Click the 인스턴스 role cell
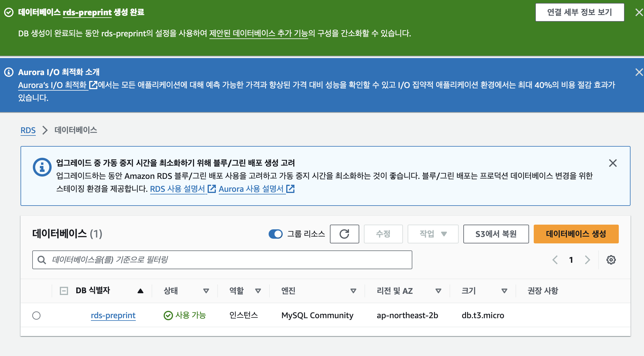This screenshot has width=644, height=356. (x=244, y=315)
